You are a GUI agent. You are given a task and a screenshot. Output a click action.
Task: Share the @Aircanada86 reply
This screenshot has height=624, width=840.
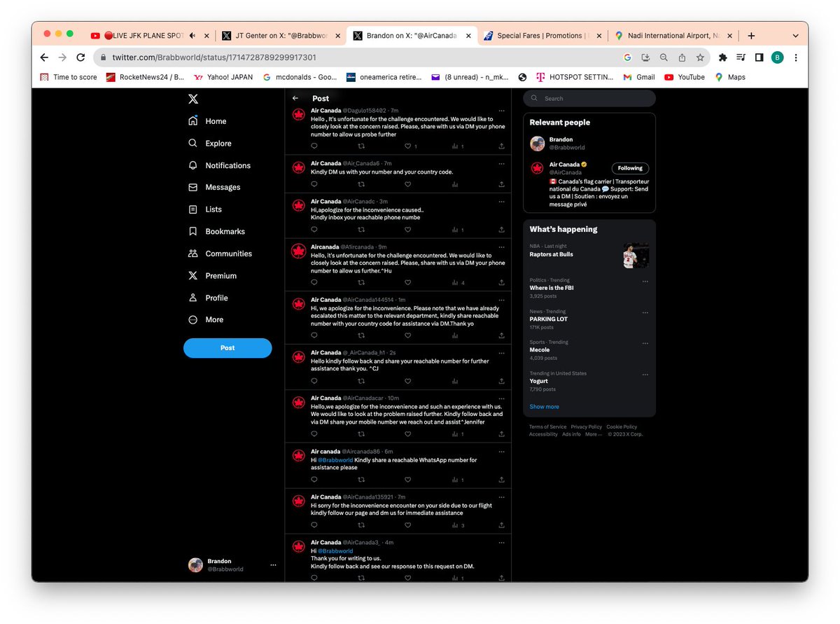point(501,480)
